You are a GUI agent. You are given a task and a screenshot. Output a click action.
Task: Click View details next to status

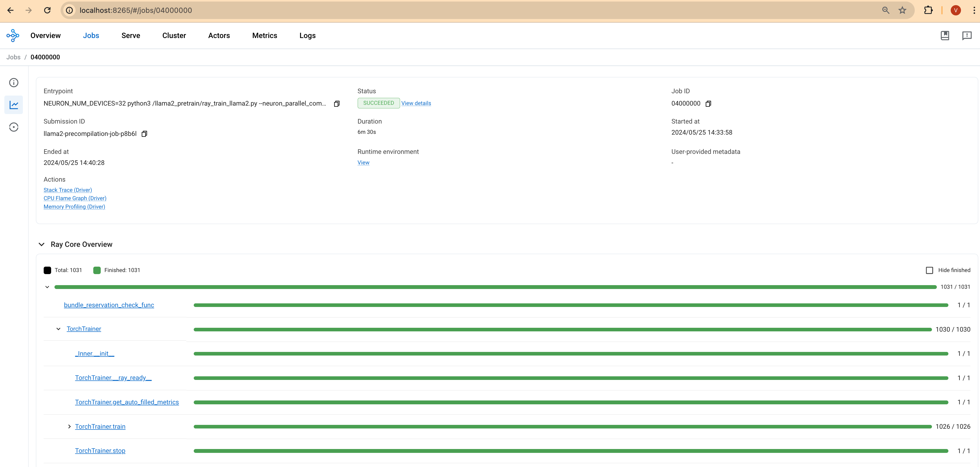click(x=416, y=103)
